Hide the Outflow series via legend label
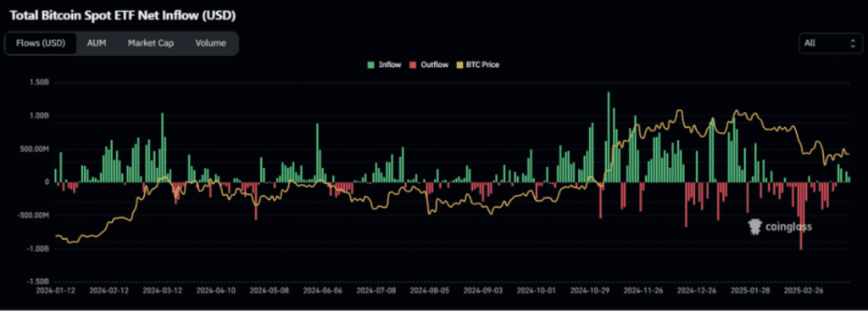 click(434, 65)
